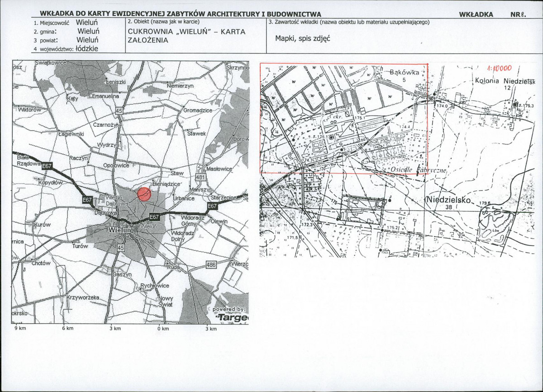Click the '6 km' scale bar label
543x392 pixels.
pyautogui.click(x=67, y=329)
